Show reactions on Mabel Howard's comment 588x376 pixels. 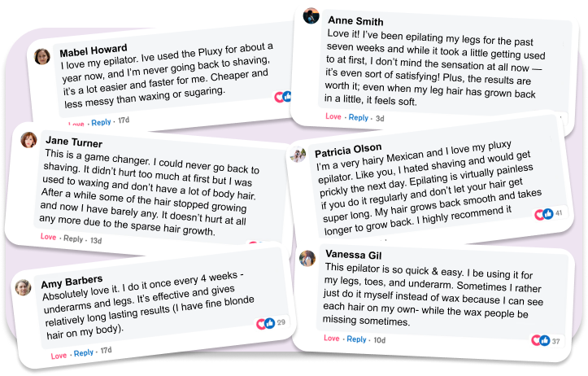point(282,96)
